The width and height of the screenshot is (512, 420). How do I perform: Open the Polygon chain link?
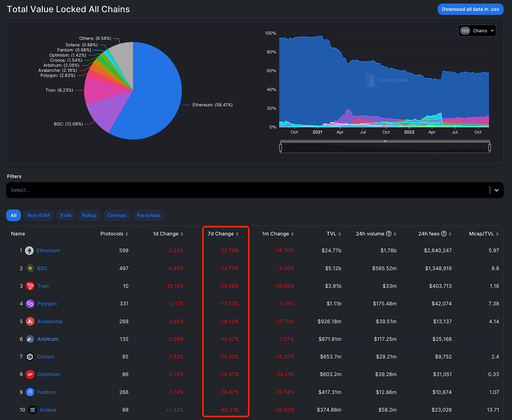click(47, 304)
